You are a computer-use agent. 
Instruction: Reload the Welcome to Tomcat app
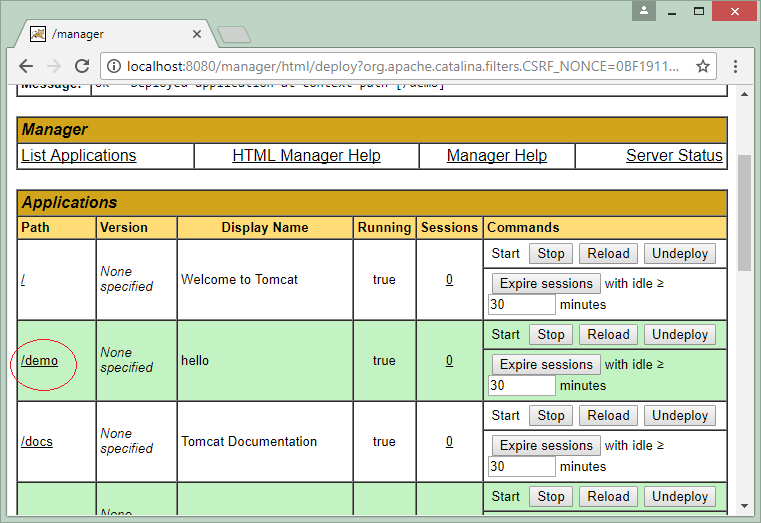click(608, 254)
